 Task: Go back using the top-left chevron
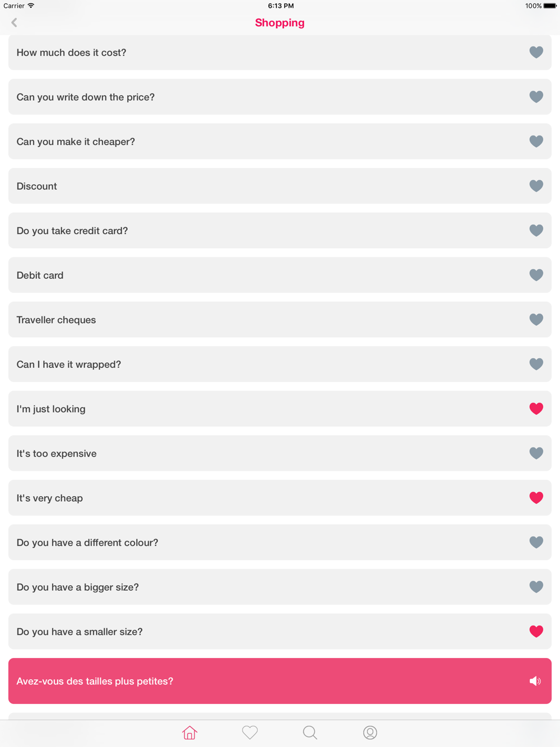(x=14, y=22)
